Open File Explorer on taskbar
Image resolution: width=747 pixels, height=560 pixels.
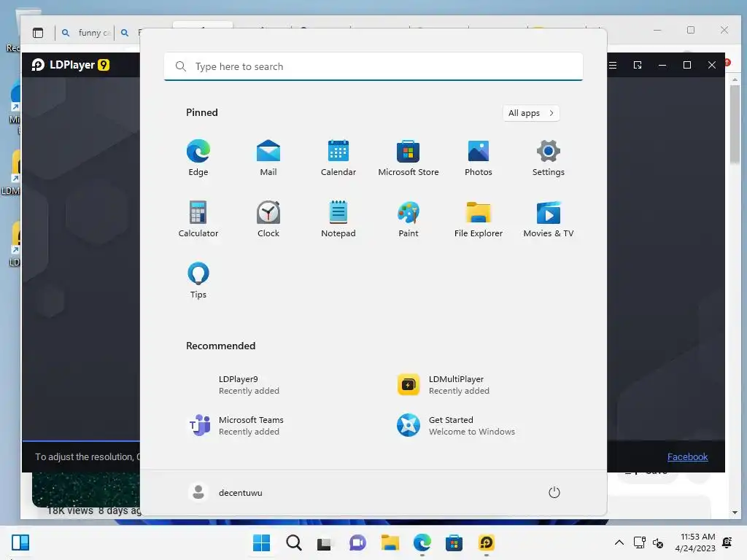(x=390, y=542)
